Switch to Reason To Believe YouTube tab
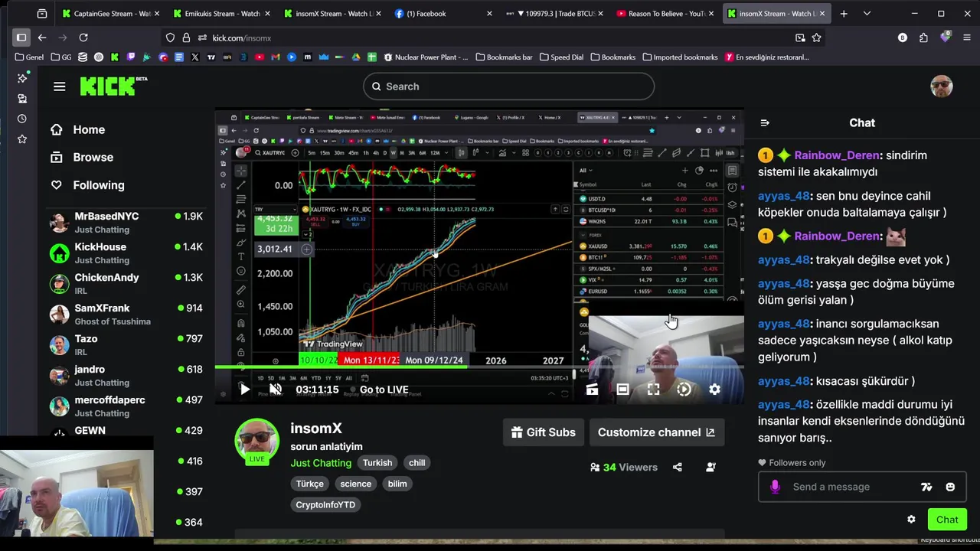 click(665, 14)
